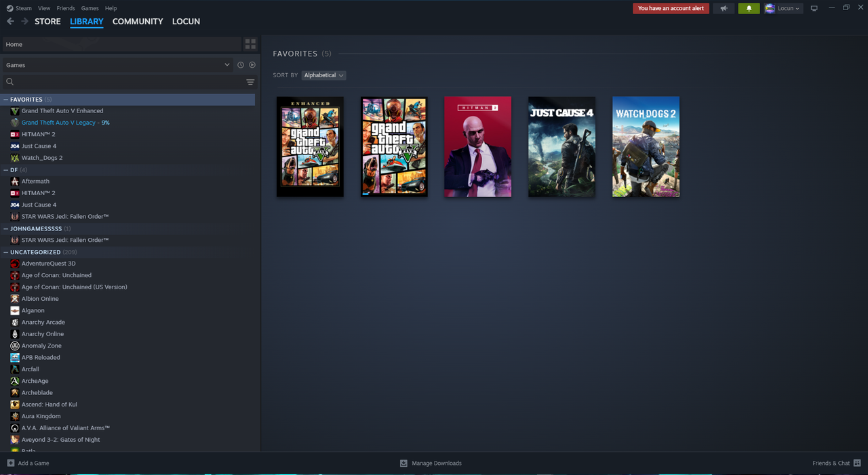Toggle the ready-to-play filter icon

click(252, 65)
